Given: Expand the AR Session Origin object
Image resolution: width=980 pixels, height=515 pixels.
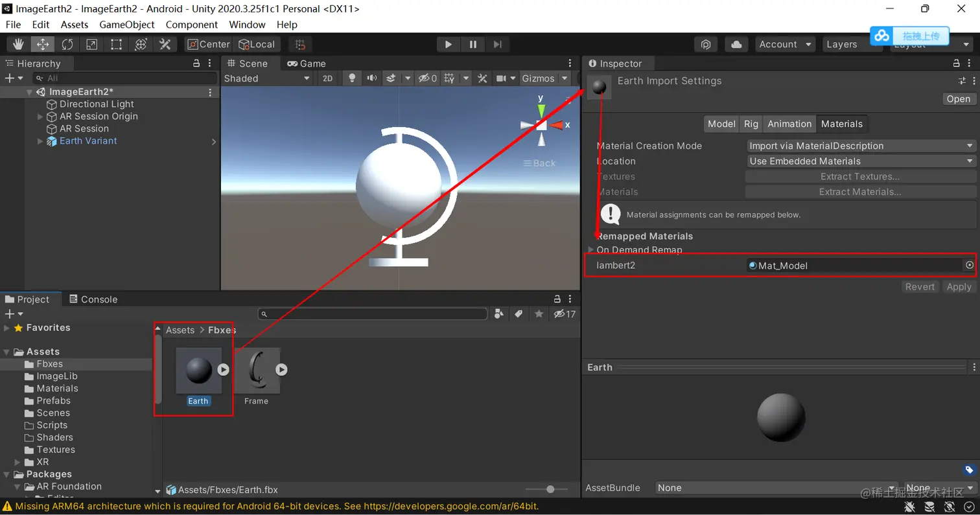Looking at the screenshot, I should 40,117.
